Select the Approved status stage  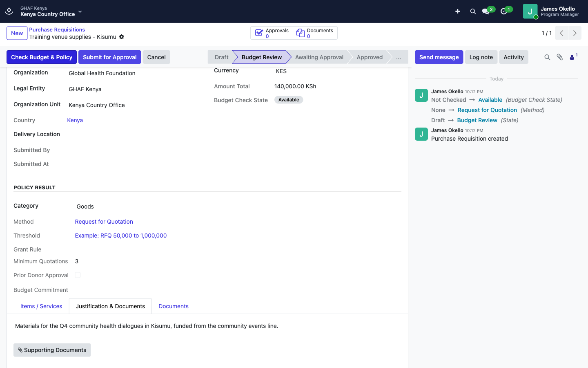coord(370,57)
